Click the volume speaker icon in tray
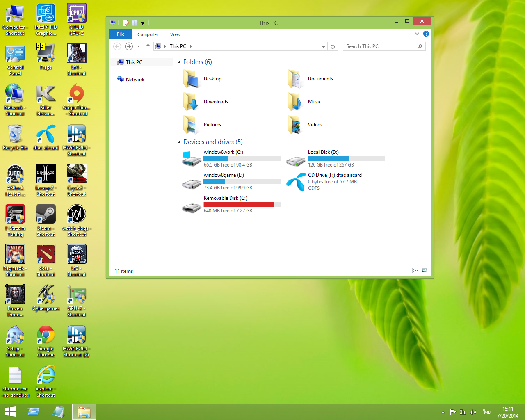Viewport: 525px width, 420px height. tap(473, 412)
